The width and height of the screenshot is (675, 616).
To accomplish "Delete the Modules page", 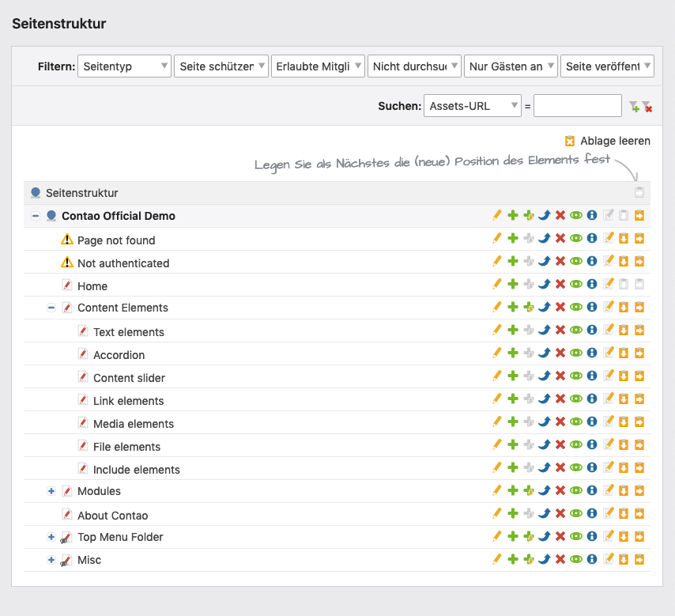I will tap(560, 490).
